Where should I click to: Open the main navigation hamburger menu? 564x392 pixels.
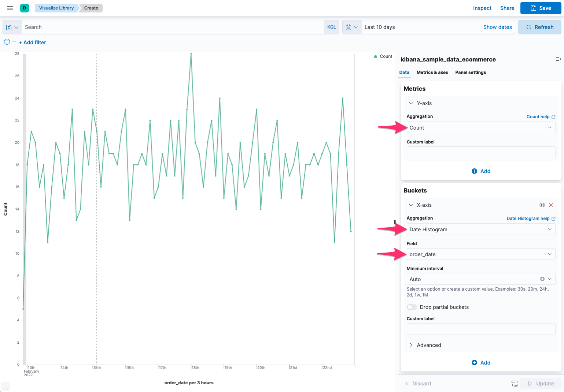point(10,8)
